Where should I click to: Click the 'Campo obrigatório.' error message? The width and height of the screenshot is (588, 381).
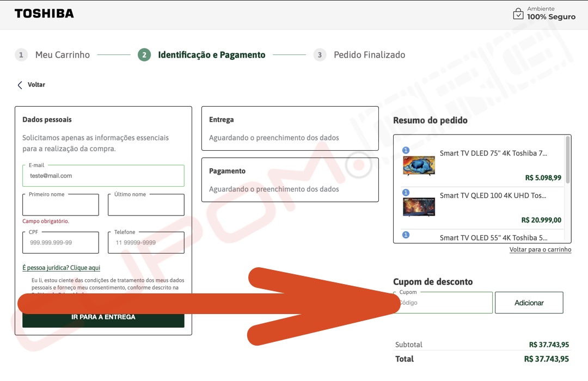[46, 221]
